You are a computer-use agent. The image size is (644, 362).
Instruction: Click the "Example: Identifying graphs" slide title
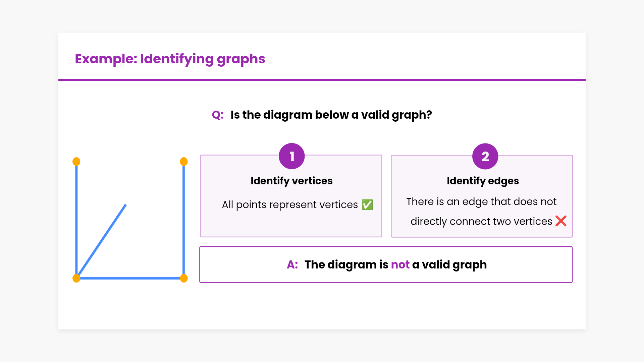pos(170,59)
